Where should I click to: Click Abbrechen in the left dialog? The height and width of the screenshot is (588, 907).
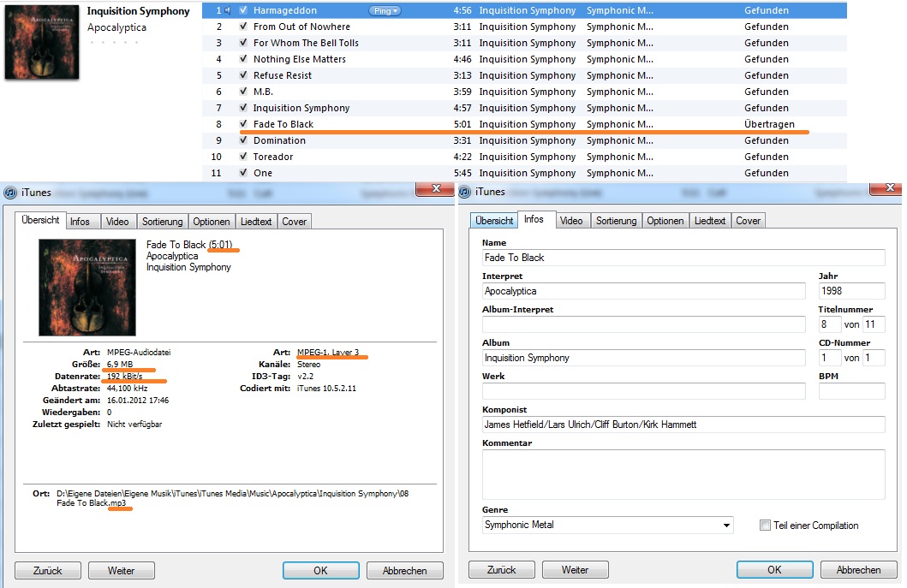[x=404, y=571]
